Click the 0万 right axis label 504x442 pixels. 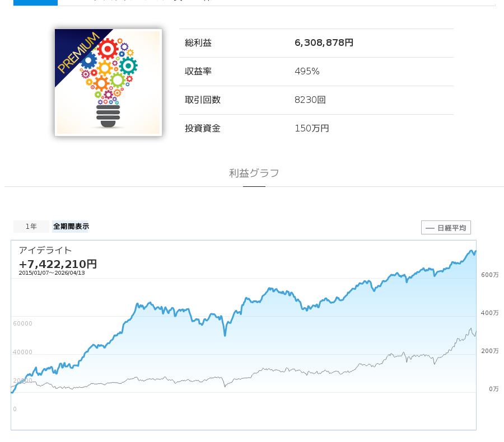pos(493,389)
